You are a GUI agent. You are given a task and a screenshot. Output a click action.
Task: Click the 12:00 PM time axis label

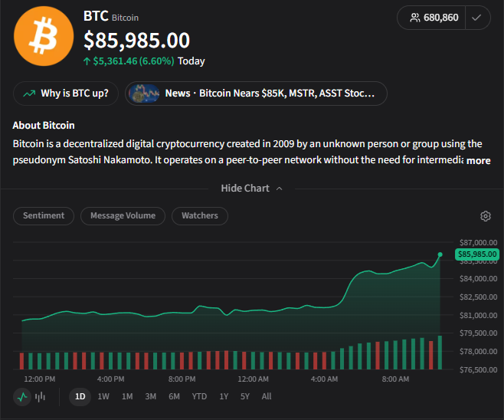pyautogui.click(x=40, y=379)
